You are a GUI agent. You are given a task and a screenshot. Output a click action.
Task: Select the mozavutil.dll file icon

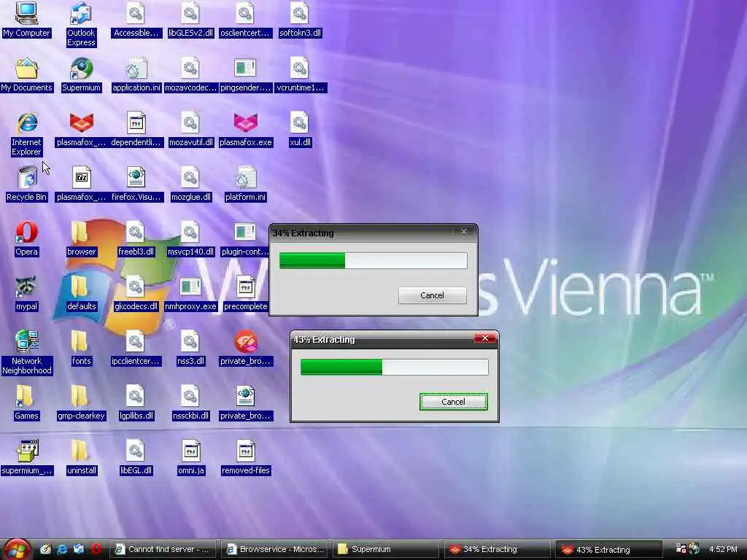click(190, 123)
